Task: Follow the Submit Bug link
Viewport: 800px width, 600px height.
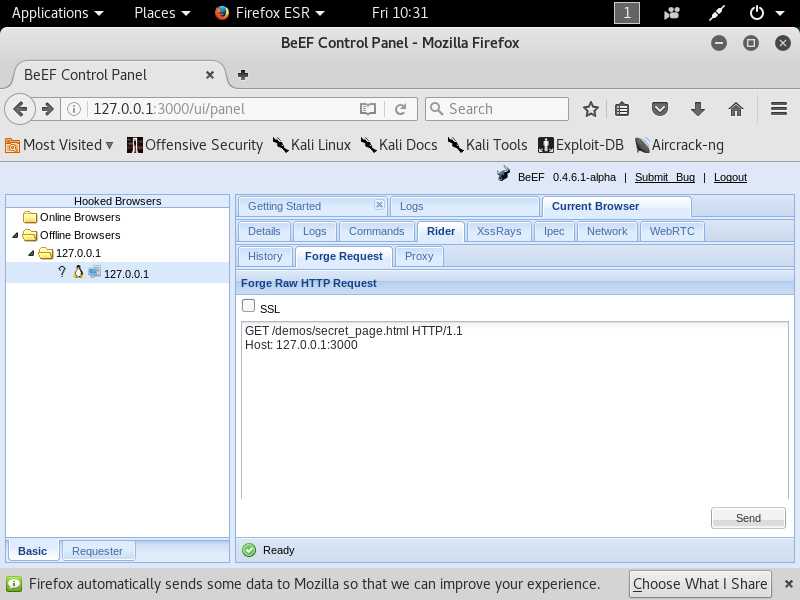Action: pyautogui.click(x=664, y=177)
